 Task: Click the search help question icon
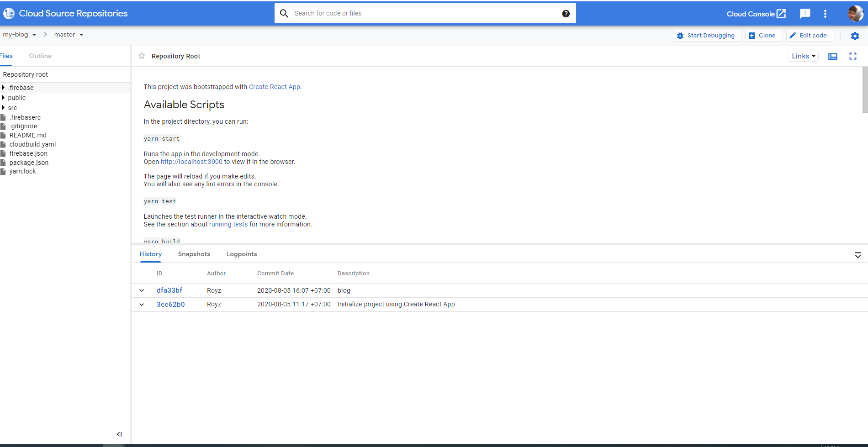pyautogui.click(x=566, y=14)
